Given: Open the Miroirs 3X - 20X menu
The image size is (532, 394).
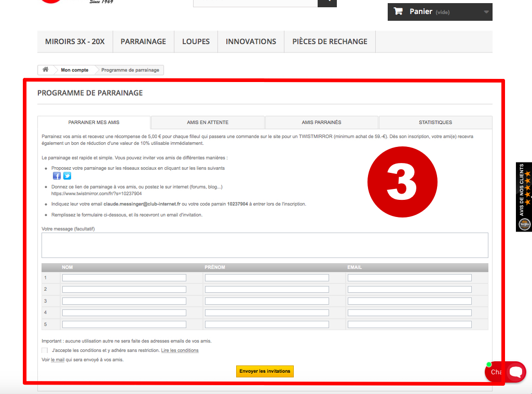Looking at the screenshot, I should tap(75, 42).
